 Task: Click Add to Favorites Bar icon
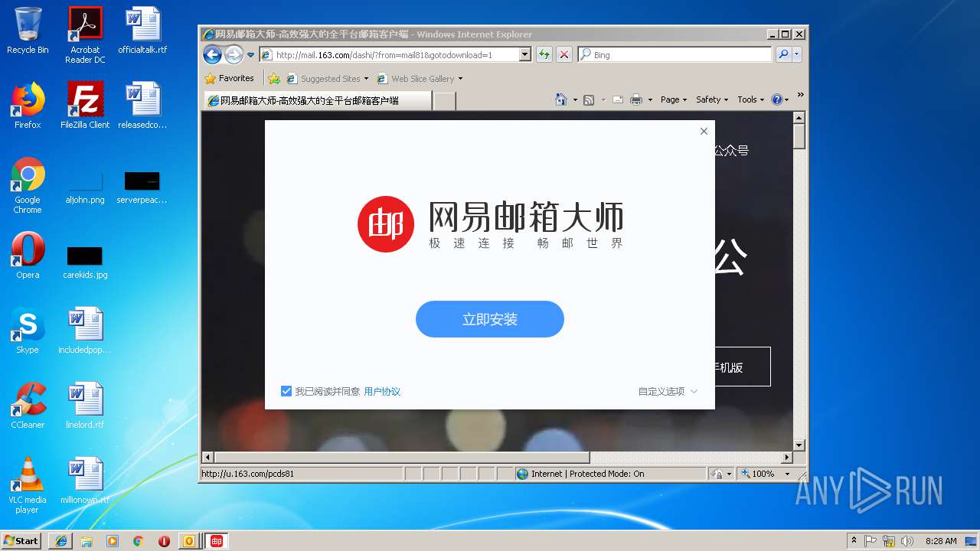[274, 78]
